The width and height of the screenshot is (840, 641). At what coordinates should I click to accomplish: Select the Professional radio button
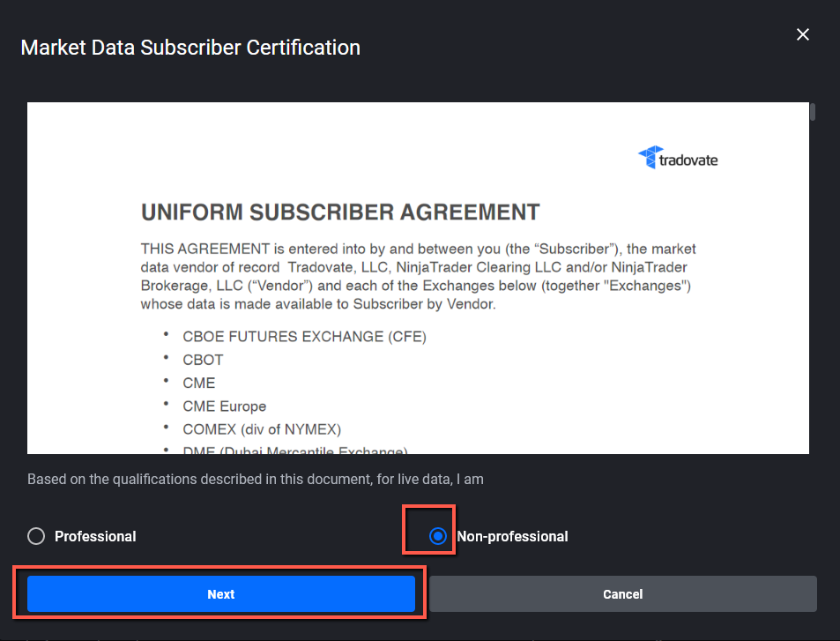[36, 536]
